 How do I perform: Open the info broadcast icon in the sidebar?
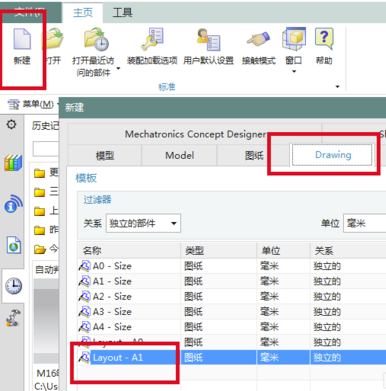click(x=13, y=204)
